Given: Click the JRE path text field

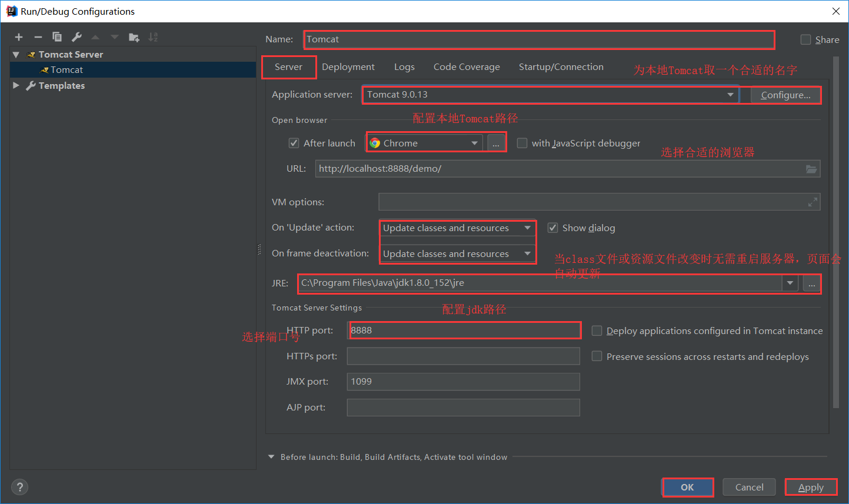Looking at the screenshot, I should pyautogui.click(x=541, y=283).
